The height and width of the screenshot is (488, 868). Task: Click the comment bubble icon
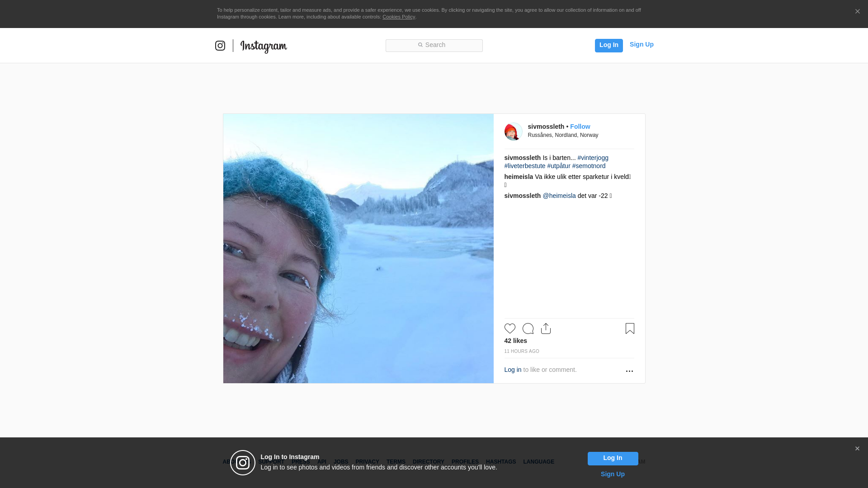coord(528,328)
